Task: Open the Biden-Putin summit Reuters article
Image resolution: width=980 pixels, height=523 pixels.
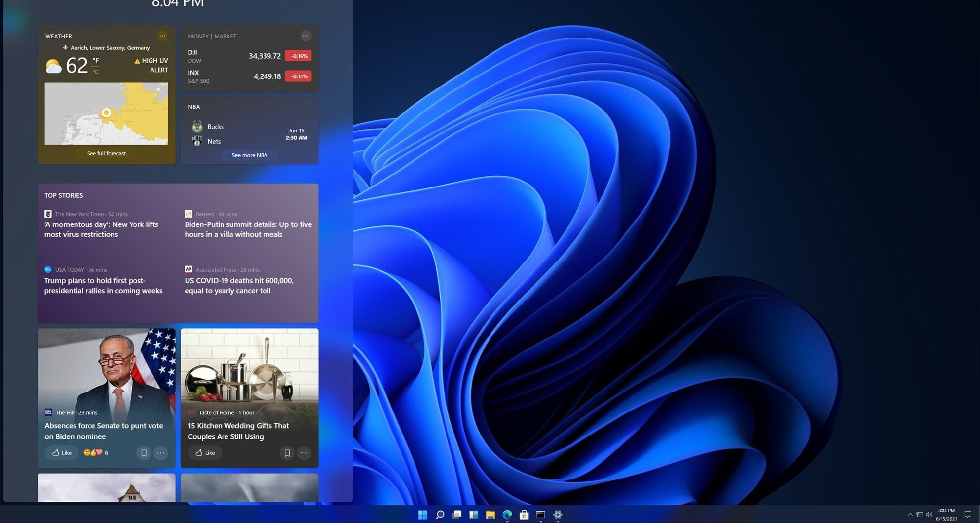Action: pos(247,229)
